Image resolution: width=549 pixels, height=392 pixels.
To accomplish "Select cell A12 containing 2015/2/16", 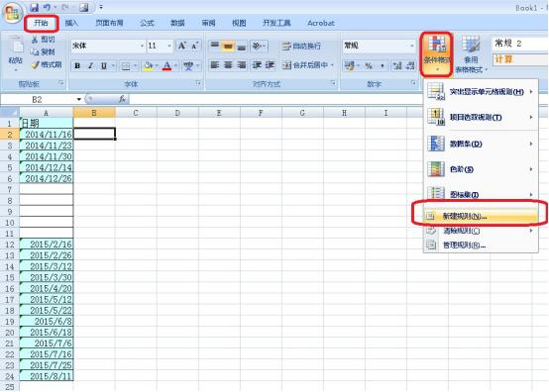I will click(x=47, y=245).
